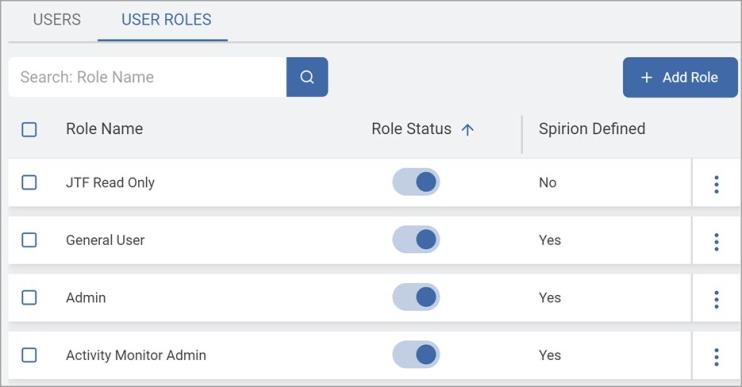Select the Activity Monitor Admin checkbox

click(x=29, y=355)
